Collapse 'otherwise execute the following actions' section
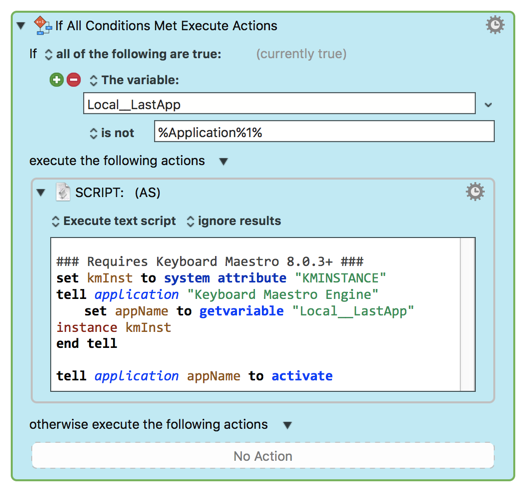 (x=287, y=425)
